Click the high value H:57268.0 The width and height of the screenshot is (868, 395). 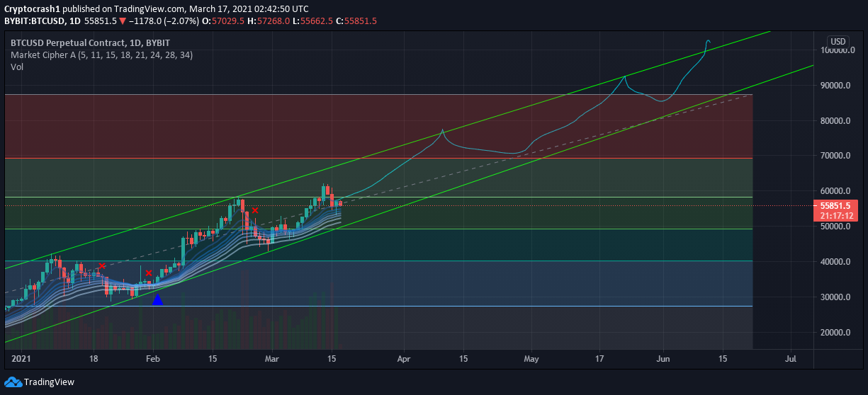[x=269, y=21]
